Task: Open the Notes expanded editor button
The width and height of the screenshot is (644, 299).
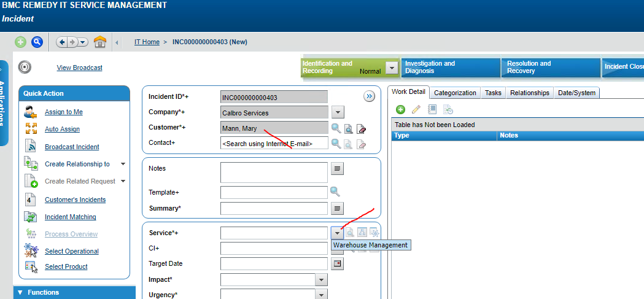Action: (x=337, y=168)
